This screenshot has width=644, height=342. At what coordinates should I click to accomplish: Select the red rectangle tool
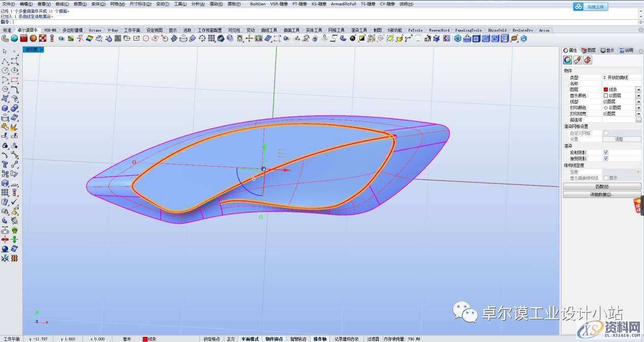14,80
